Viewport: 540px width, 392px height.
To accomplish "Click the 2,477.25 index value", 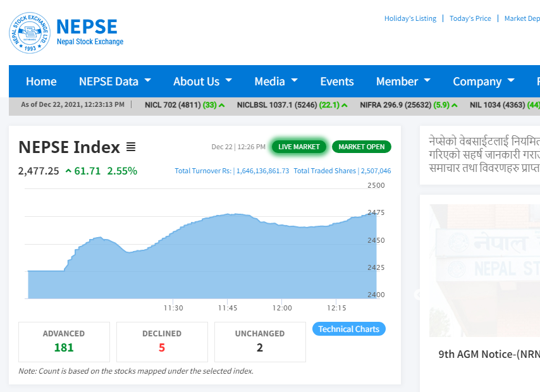I will [x=39, y=171].
